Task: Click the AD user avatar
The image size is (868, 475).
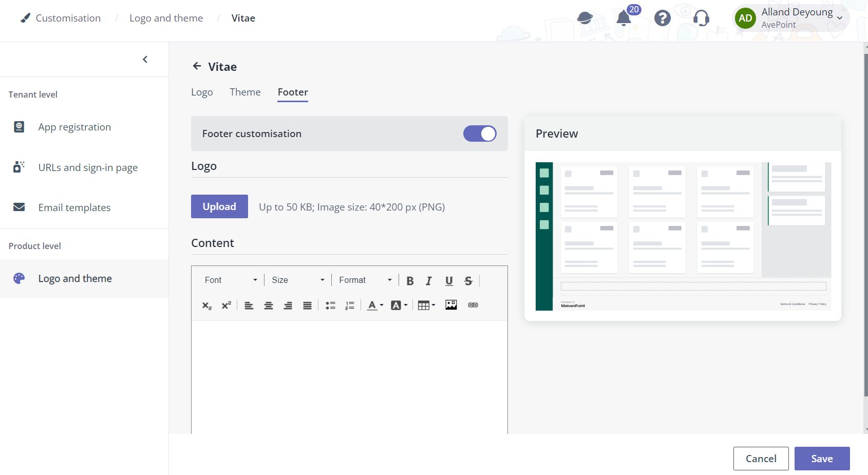Action: (x=745, y=18)
